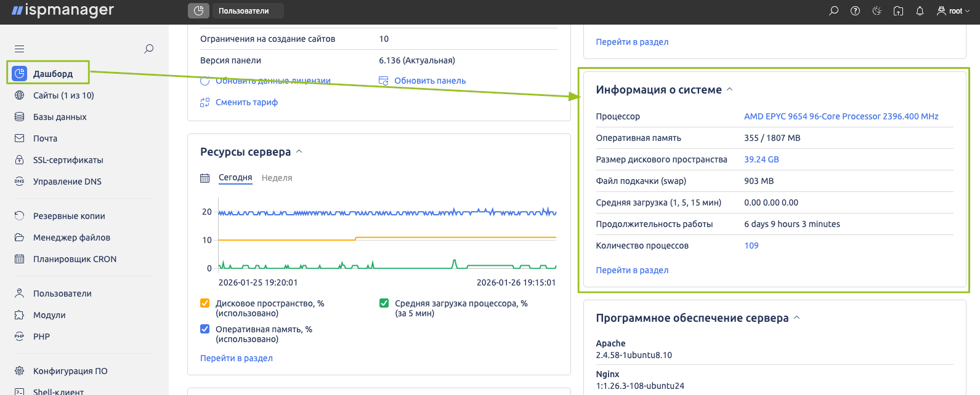Open the Пользователи tab in header
The height and width of the screenshot is (395, 980).
pos(244,11)
